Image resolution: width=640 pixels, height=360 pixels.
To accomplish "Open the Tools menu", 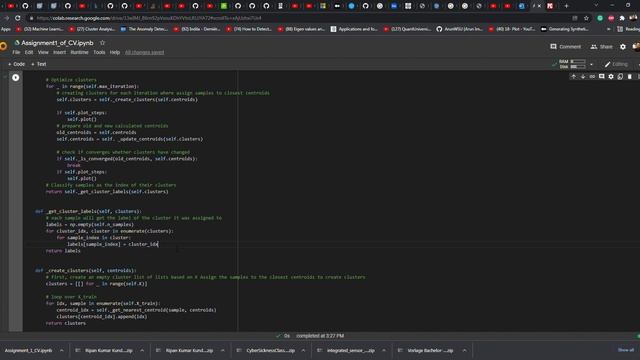I will point(99,52).
